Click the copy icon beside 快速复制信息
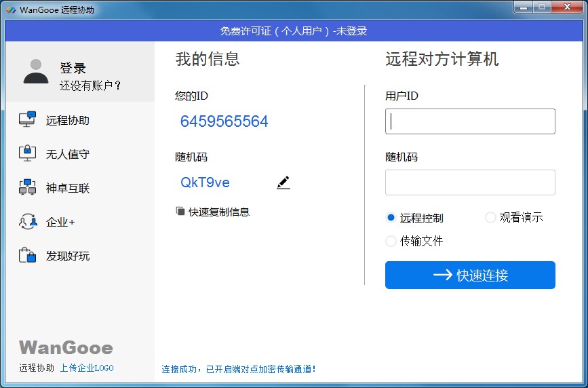The image size is (588, 388). (180, 212)
